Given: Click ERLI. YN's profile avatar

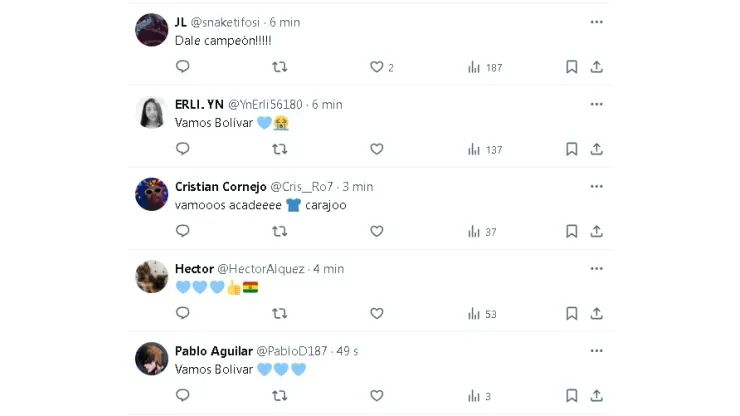Looking at the screenshot, I should click(x=151, y=112).
